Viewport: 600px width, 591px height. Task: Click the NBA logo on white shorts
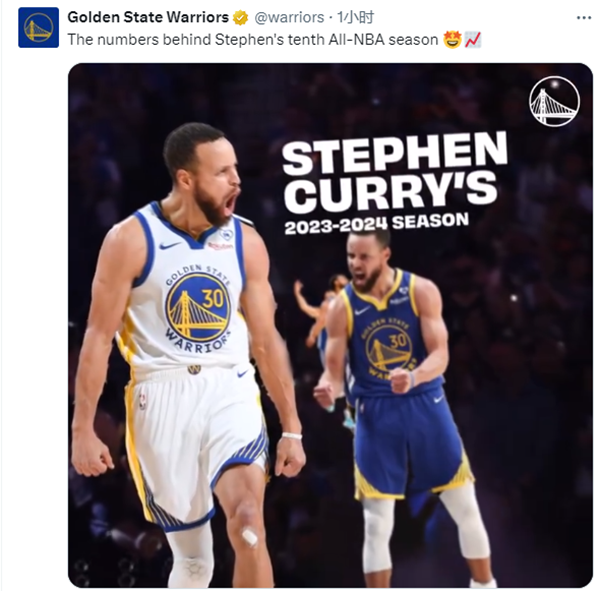[142, 401]
